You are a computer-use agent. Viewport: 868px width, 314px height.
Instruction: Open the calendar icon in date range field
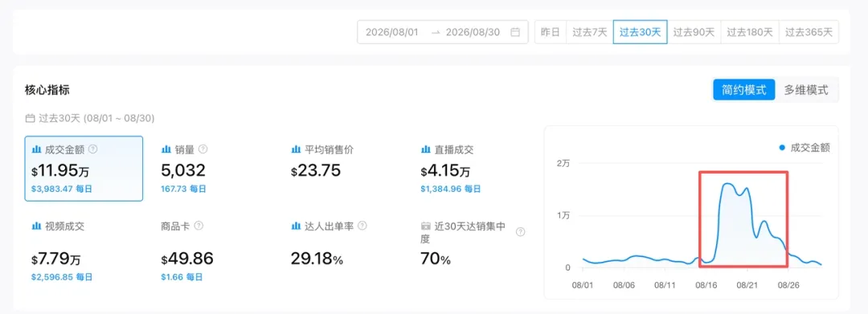(x=515, y=32)
